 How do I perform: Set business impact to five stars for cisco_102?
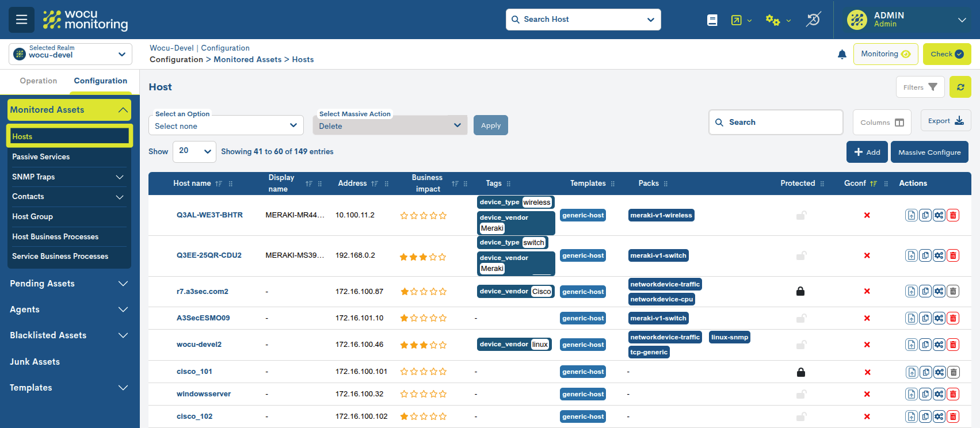443,416
